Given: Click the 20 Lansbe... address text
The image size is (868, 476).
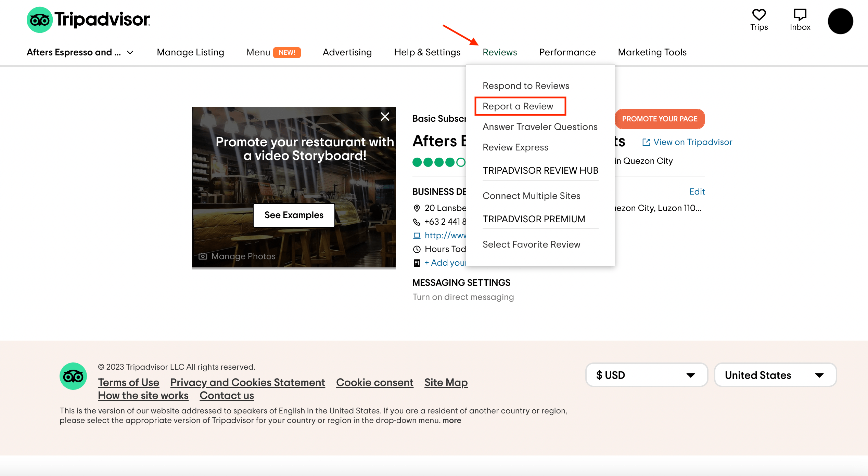Looking at the screenshot, I should click(445, 208).
